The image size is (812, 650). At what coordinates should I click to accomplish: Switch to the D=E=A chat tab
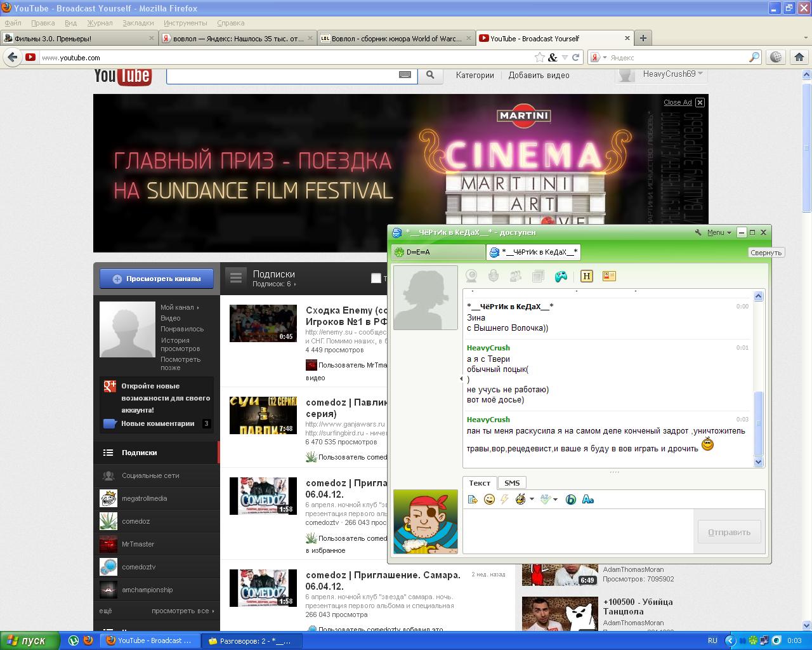(438, 252)
